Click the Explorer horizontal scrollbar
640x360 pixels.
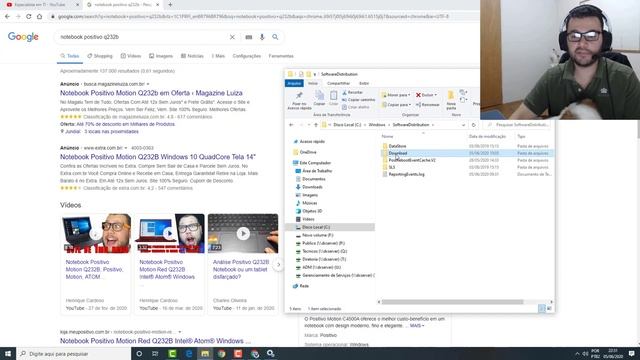(452, 302)
